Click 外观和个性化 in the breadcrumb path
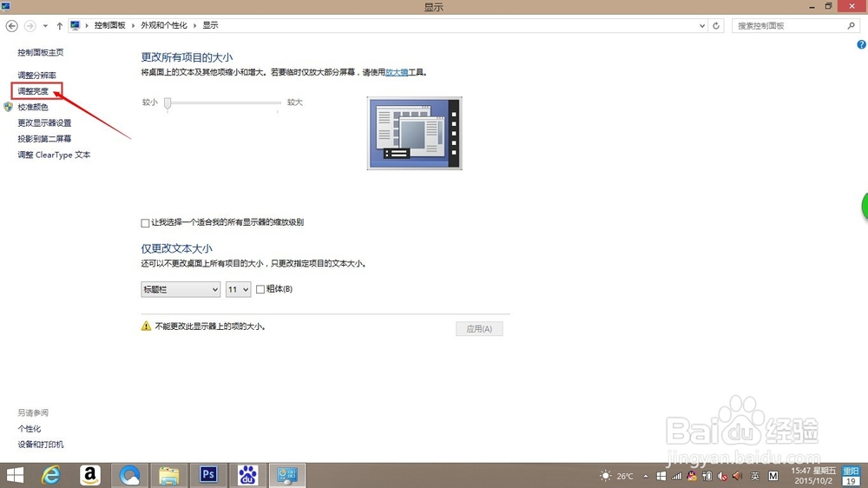This screenshot has width=868, height=488. point(164,25)
